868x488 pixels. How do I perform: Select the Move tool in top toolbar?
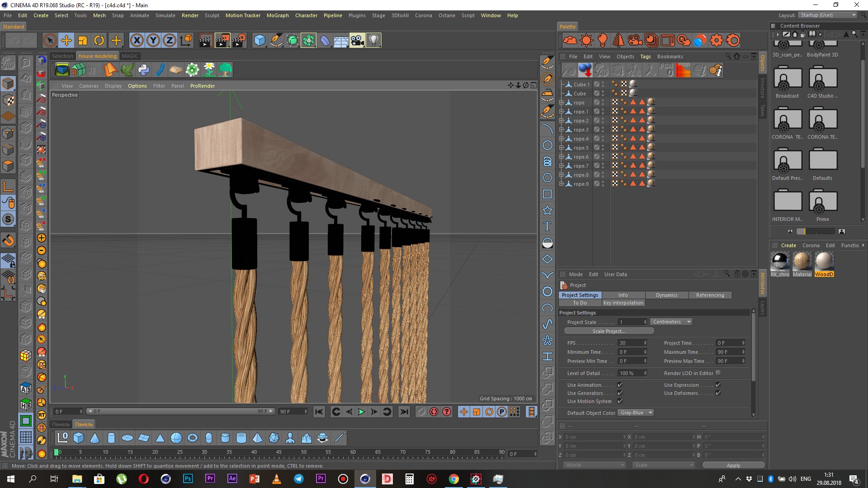(66, 41)
